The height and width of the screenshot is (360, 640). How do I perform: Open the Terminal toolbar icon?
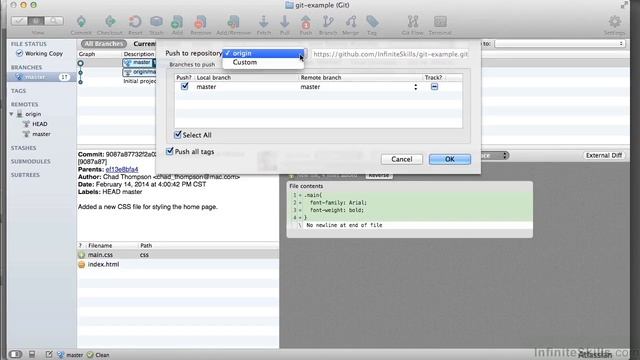point(440,22)
